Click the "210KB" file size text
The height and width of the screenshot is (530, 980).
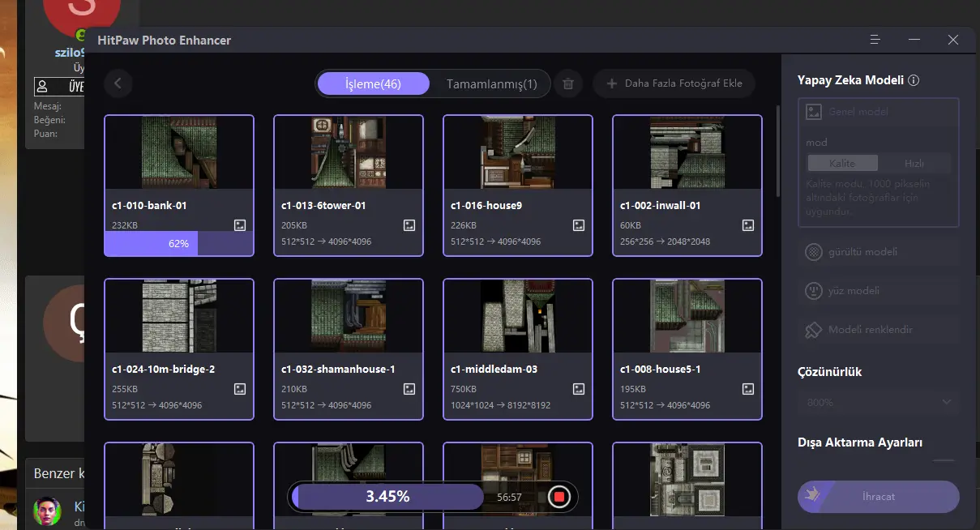point(293,389)
